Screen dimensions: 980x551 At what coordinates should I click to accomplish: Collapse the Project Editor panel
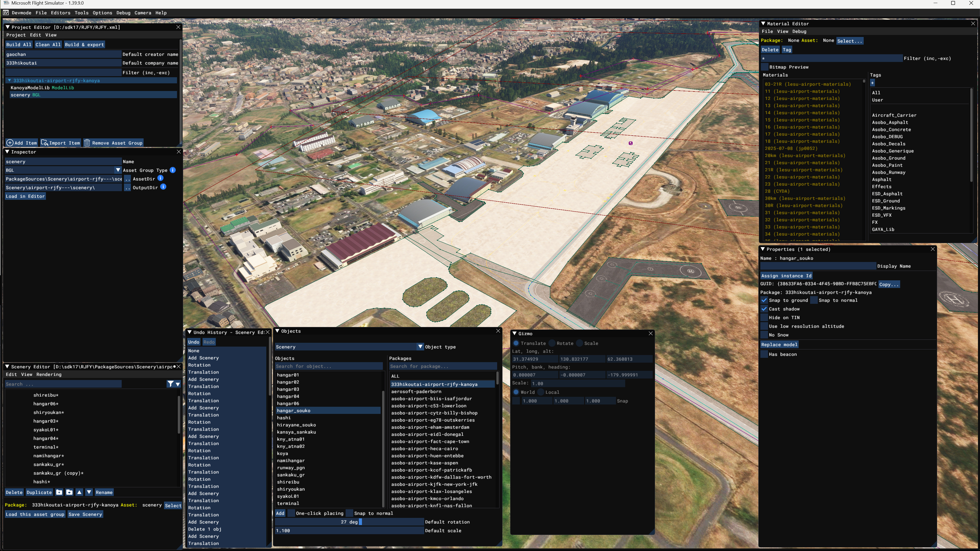tap(7, 27)
